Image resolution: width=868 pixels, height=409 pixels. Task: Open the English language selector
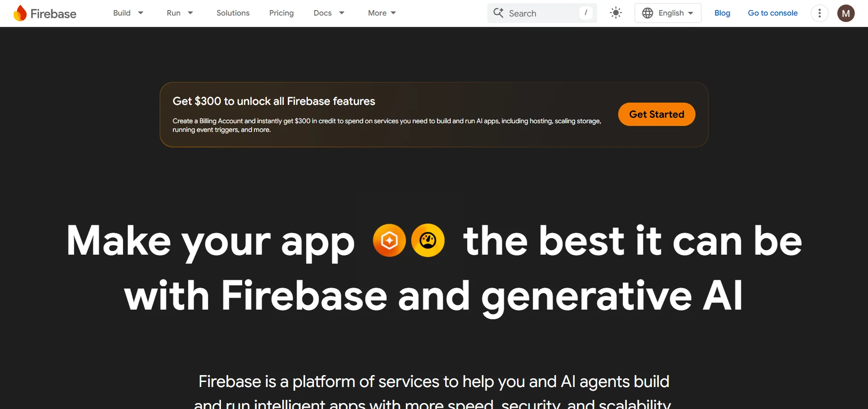(x=668, y=13)
